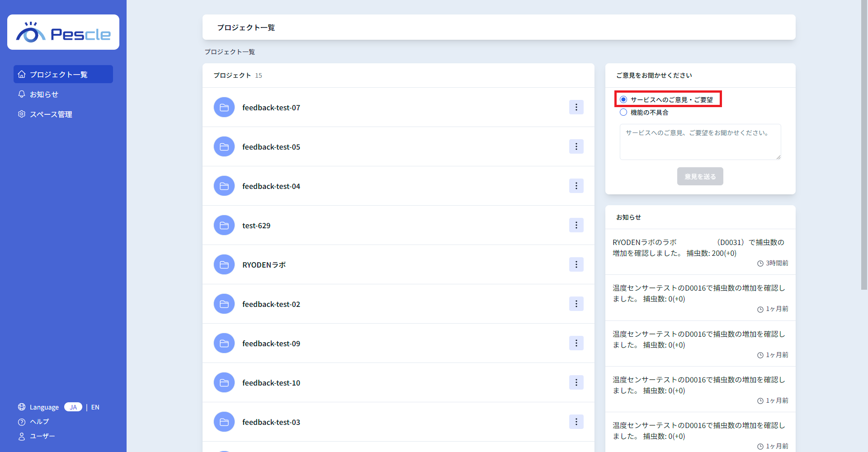Click the 意見を送る button

[700, 176]
